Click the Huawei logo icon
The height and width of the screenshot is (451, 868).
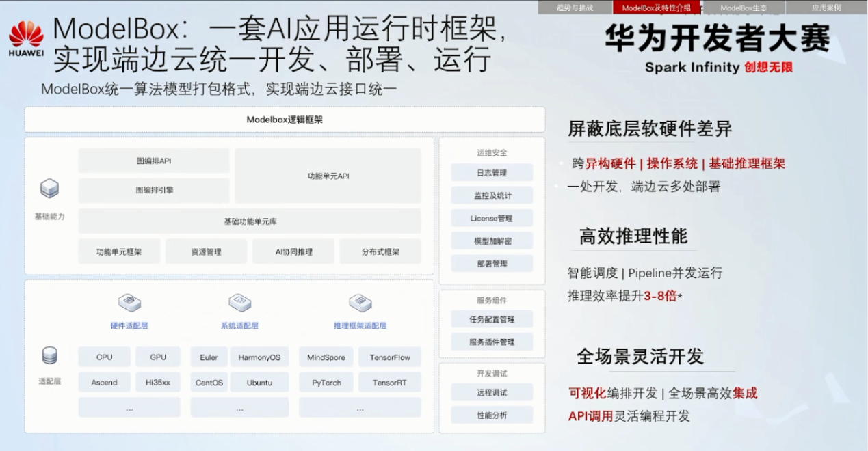26,38
